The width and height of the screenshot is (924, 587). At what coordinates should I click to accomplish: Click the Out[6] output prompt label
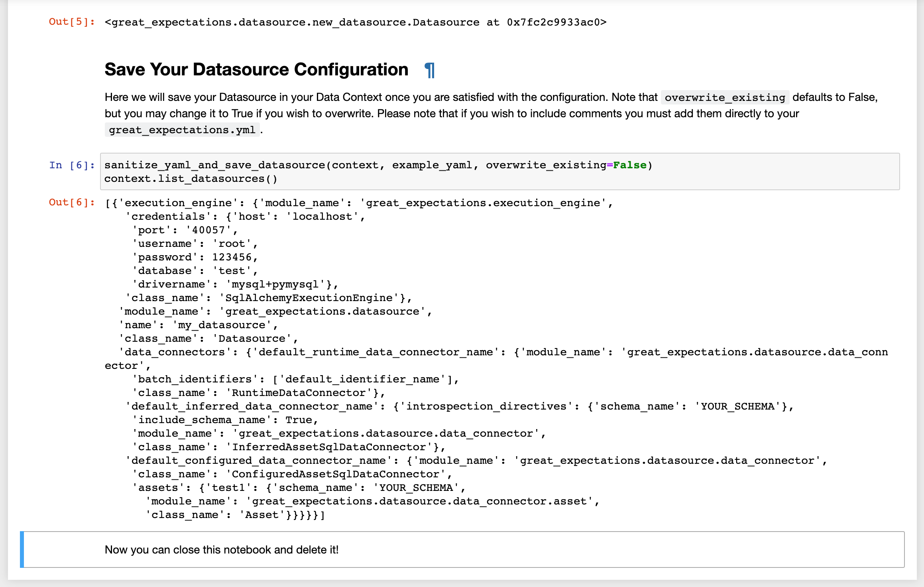click(x=72, y=203)
